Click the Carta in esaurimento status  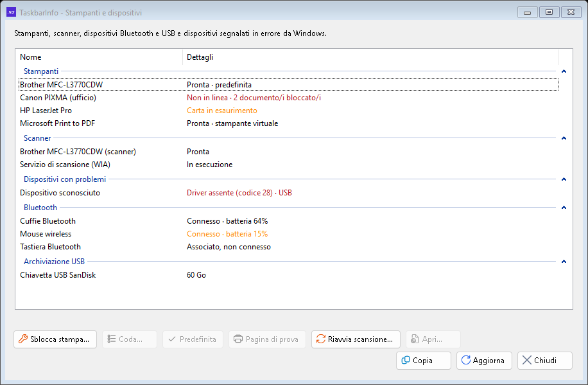point(222,111)
